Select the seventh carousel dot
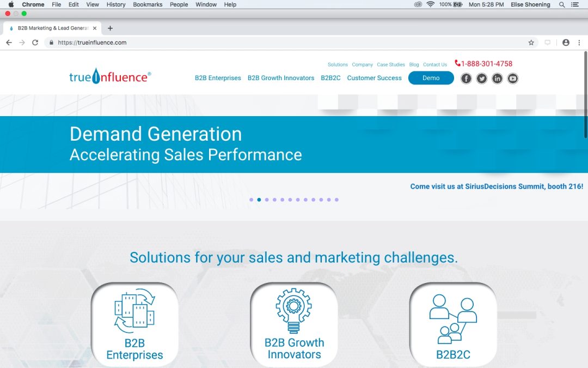 point(298,200)
